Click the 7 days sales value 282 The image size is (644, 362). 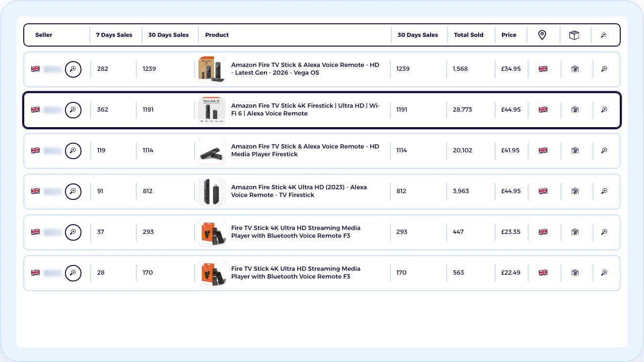pos(102,69)
